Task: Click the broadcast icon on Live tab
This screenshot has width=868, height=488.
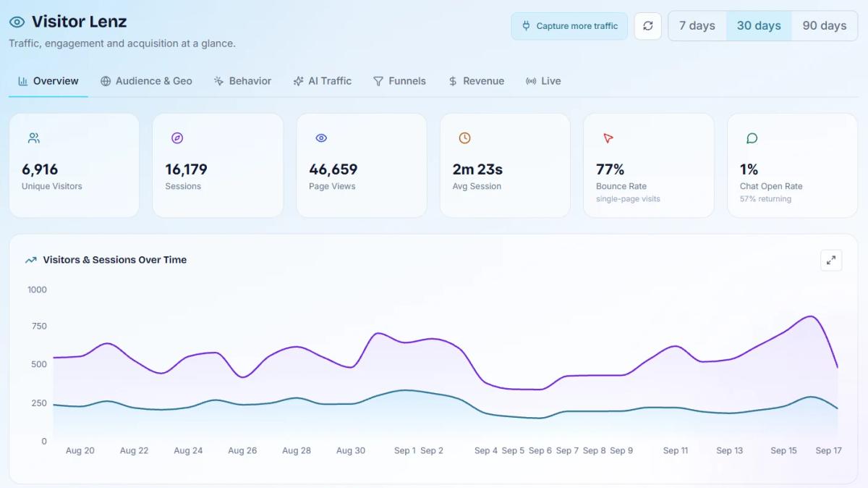Action: [x=531, y=81]
